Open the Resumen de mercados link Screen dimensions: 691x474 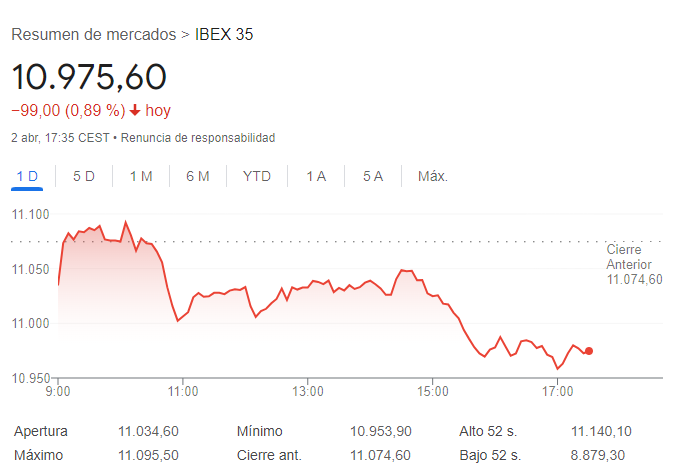click(94, 34)
